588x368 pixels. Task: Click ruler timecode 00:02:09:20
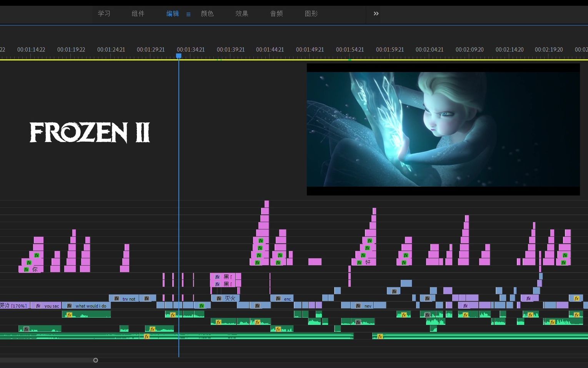click(470, 50)
